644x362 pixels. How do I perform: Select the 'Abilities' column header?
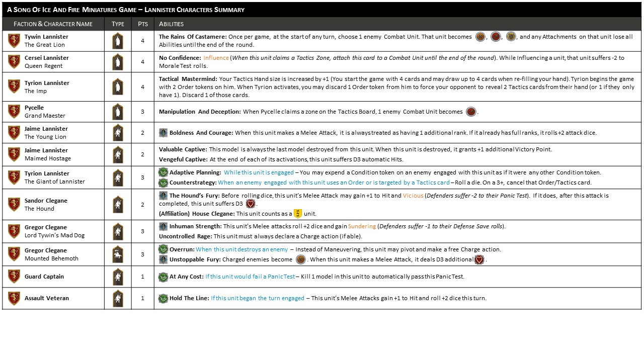171,24
